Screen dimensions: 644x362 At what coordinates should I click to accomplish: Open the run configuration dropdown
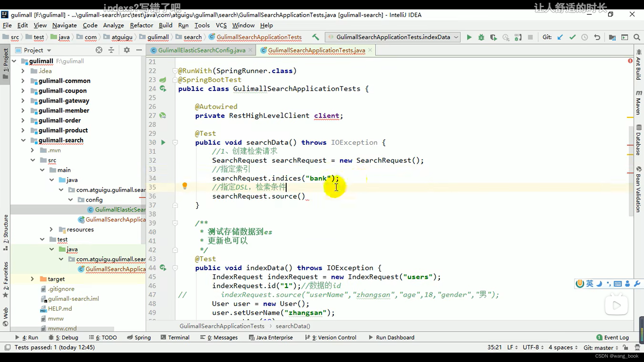coord(393,37)
